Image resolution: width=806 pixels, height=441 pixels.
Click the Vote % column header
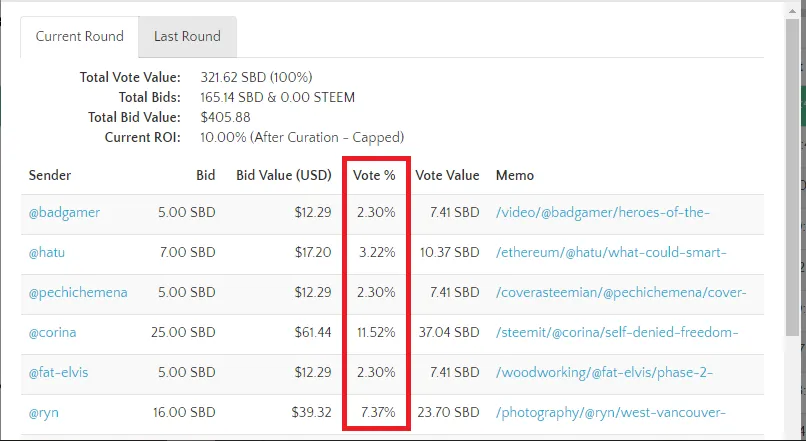tap(374, 175)
